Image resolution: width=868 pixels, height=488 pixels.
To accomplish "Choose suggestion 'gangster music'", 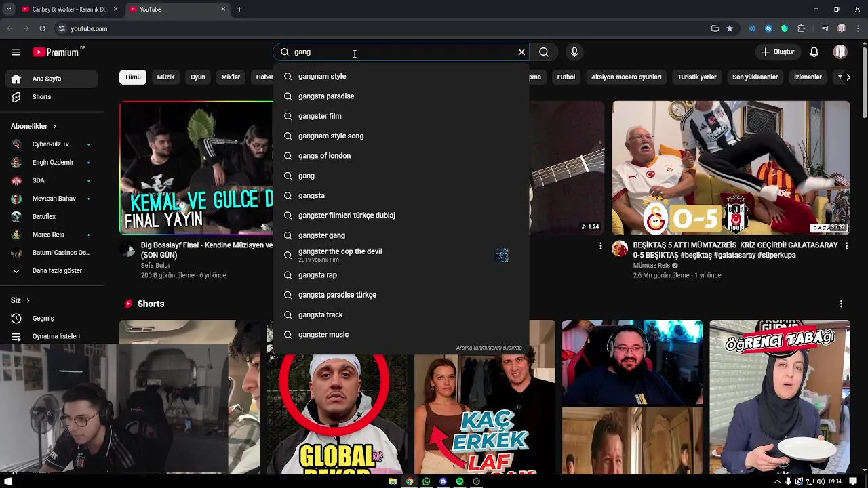I will click(x=401, y=335).
